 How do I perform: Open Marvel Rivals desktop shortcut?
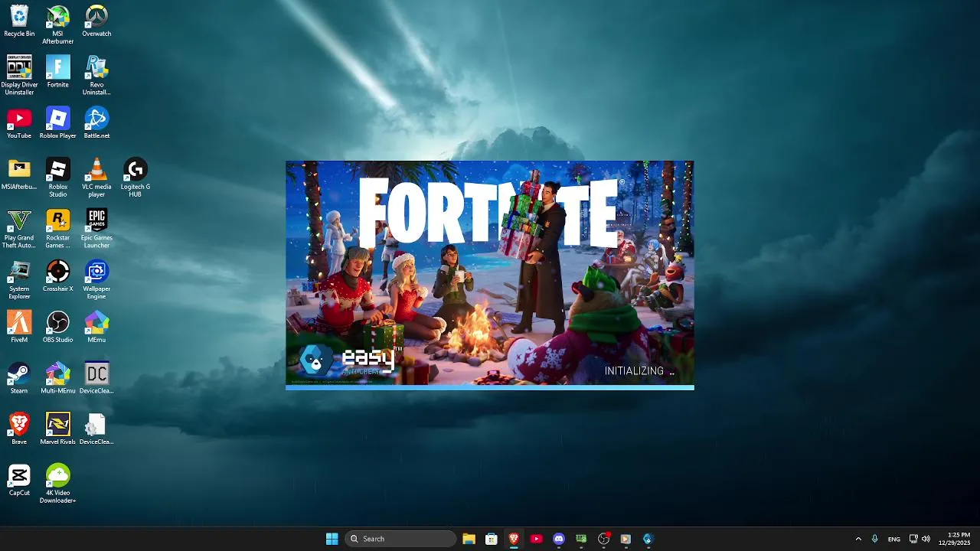pyautogui.click(x=58, y=429)
